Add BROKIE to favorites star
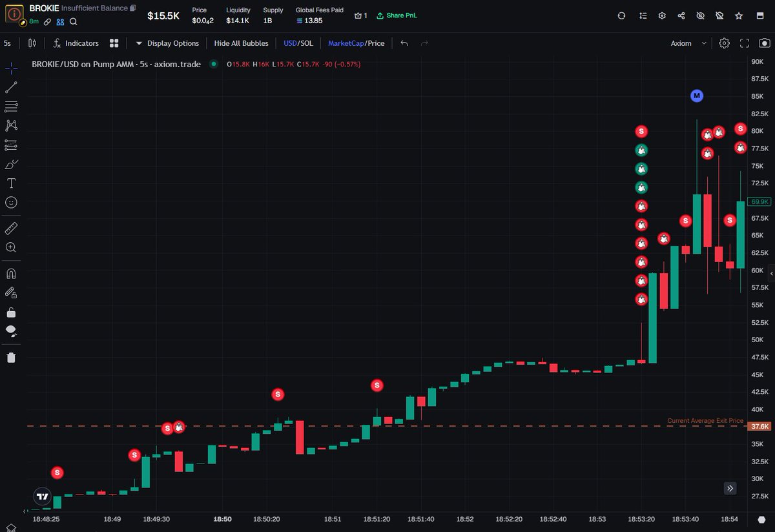 pos(739,15)
